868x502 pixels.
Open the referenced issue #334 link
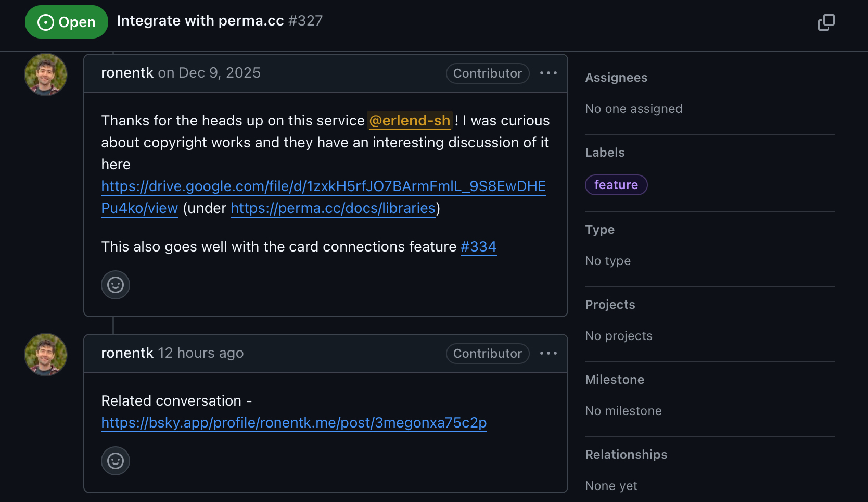point(478,247)
